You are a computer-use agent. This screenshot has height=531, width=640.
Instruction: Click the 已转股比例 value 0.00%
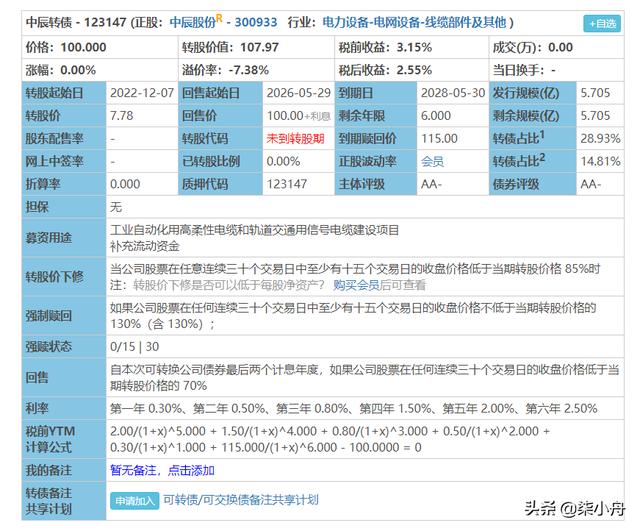point(283,162)
